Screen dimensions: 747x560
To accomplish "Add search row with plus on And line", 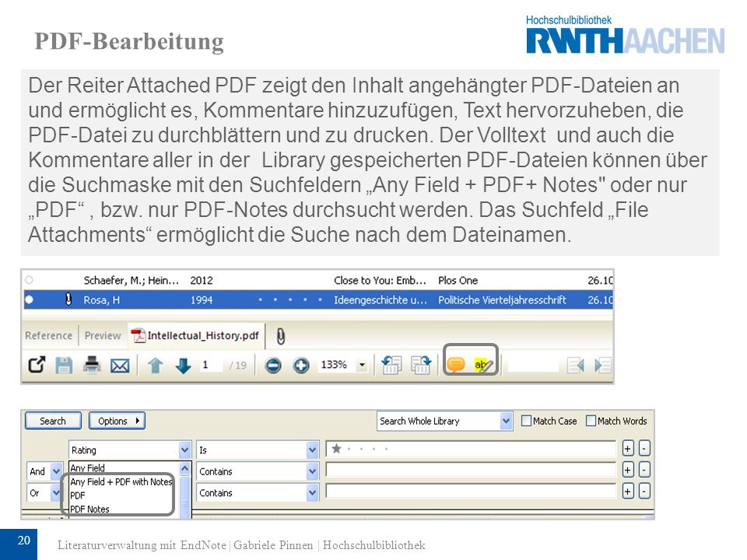I will click(628, 470).
